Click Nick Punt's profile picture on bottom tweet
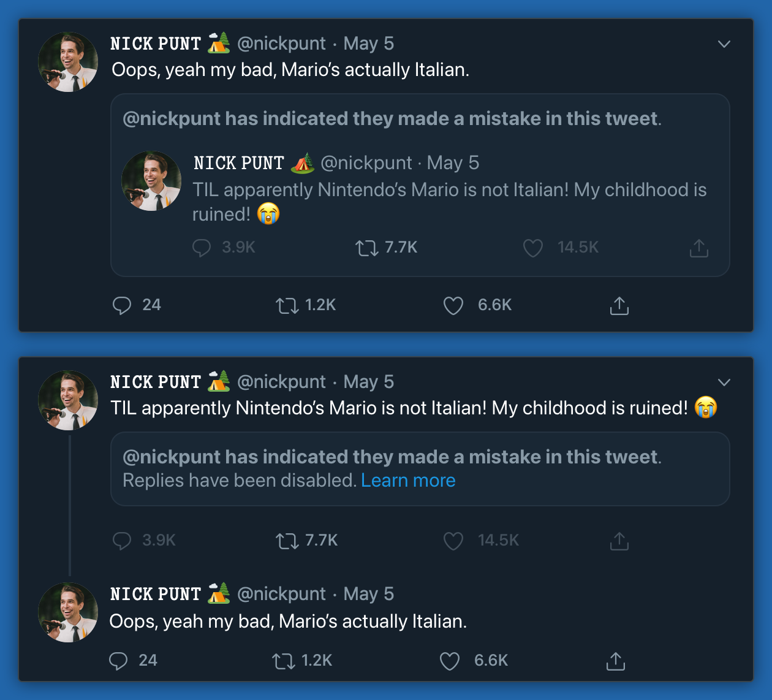 pos(67,400)
